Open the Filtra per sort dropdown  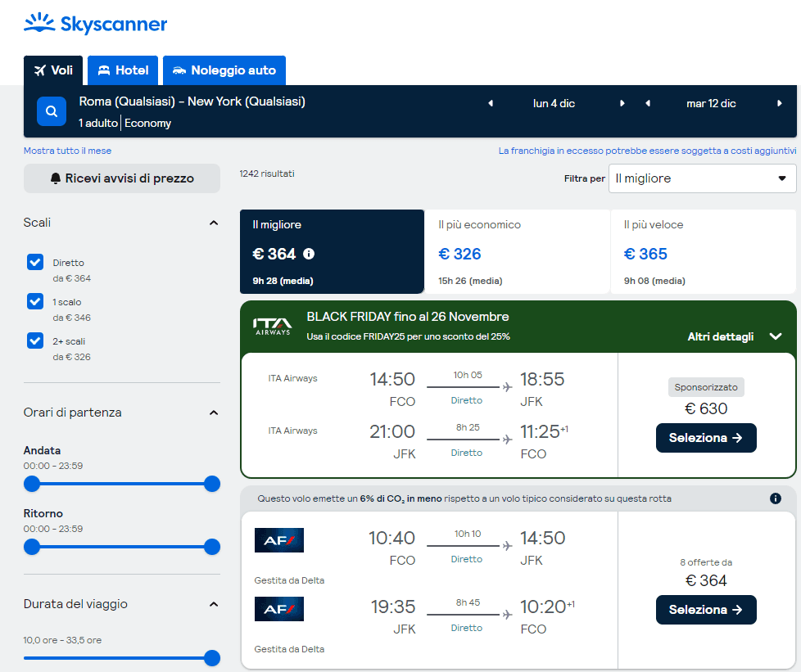tap(703, 178)
